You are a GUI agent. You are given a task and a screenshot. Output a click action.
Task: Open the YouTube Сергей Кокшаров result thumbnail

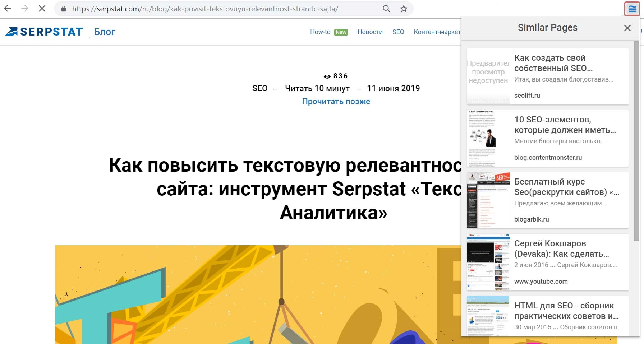[488, 262]
